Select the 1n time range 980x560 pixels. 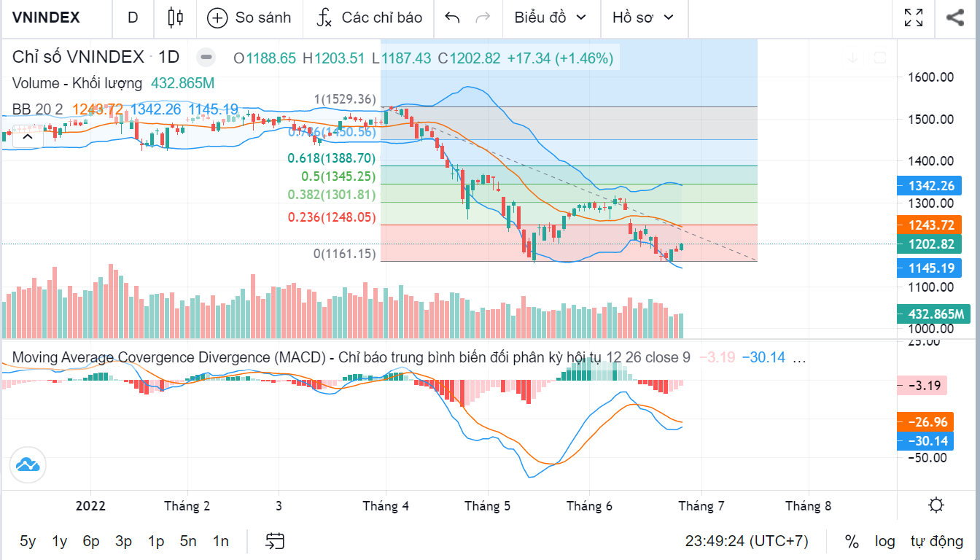pos(220,541)
